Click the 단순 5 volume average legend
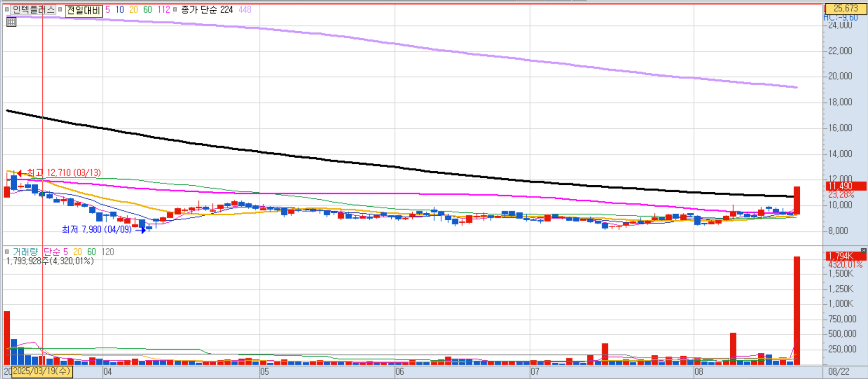Image resolution: width=868 pixels, height=379 pixels. click(x=56, y=252)
